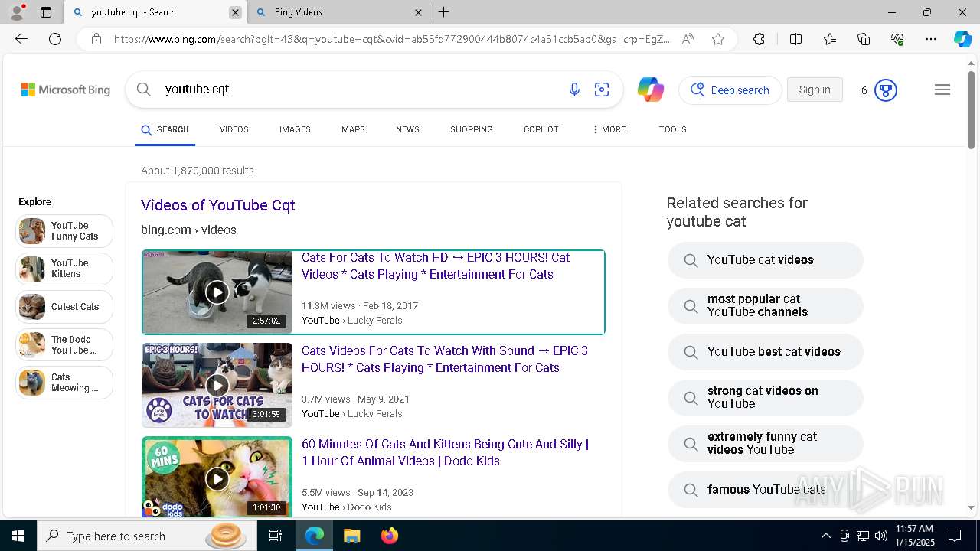Open visual search camera icon
This screenshot has width=980, height=551.
click(602, 90)
